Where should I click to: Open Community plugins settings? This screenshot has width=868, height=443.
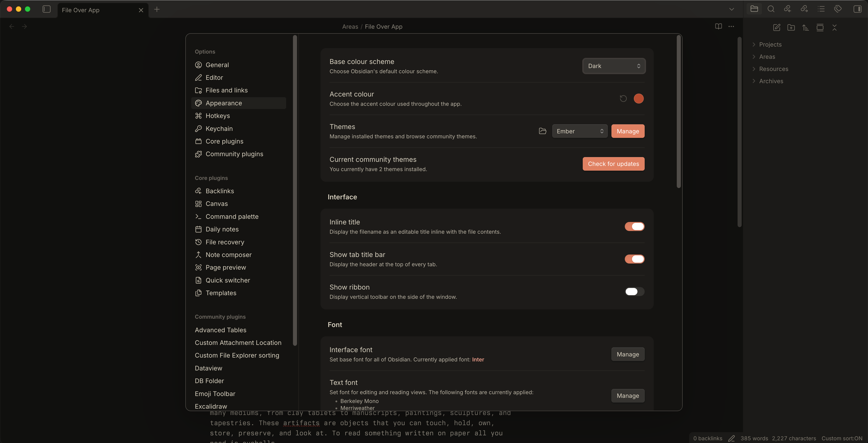[x=238, y=154]
